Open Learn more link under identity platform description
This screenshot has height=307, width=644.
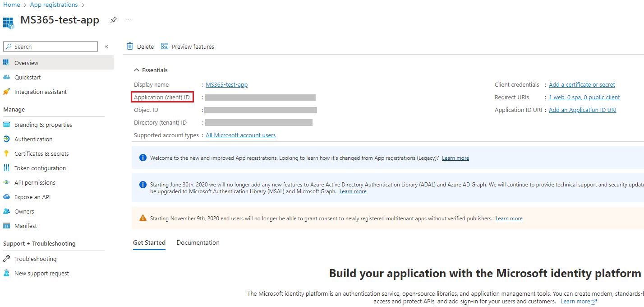pos(579,301)
